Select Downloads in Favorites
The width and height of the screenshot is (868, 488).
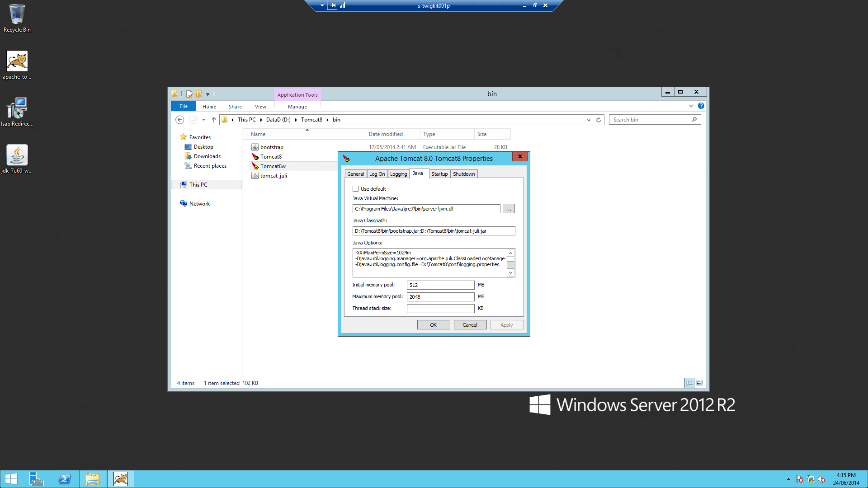[x=207, y=156]
